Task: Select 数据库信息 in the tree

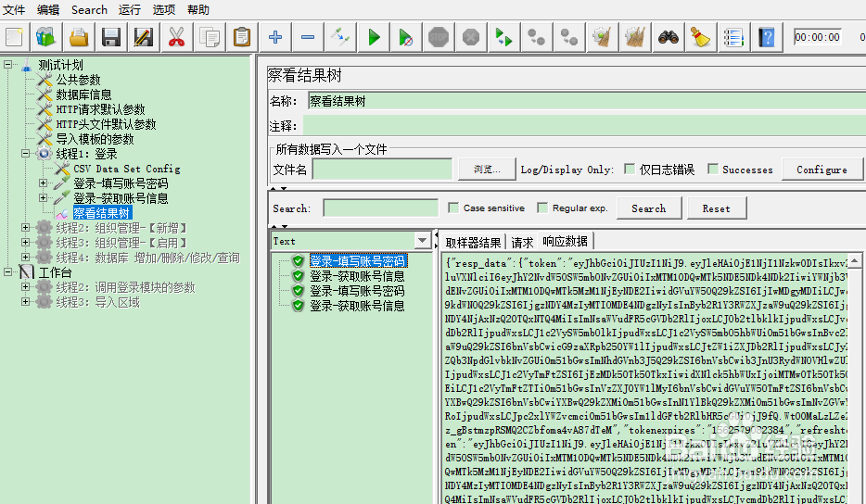Action: point(84,94)
